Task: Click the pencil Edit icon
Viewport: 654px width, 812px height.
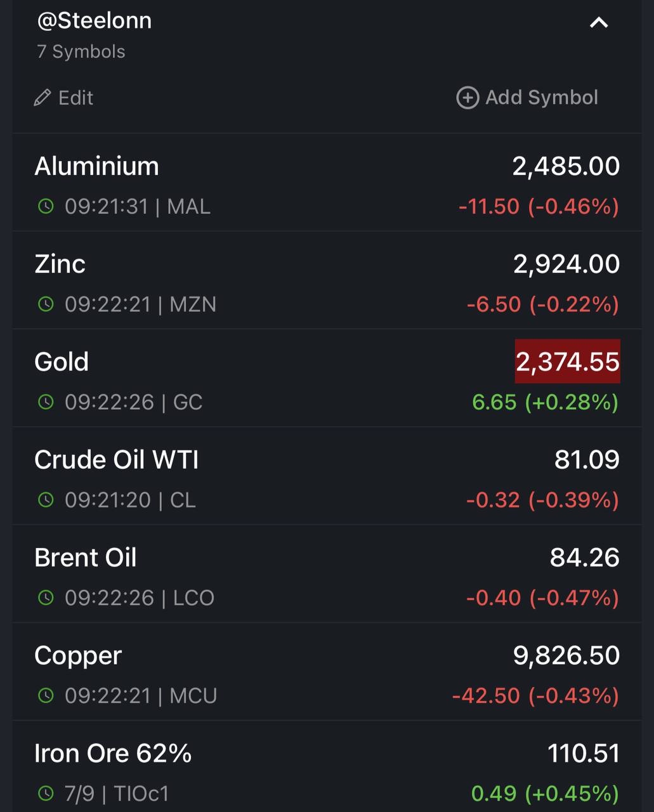Action: click(43, 98)
